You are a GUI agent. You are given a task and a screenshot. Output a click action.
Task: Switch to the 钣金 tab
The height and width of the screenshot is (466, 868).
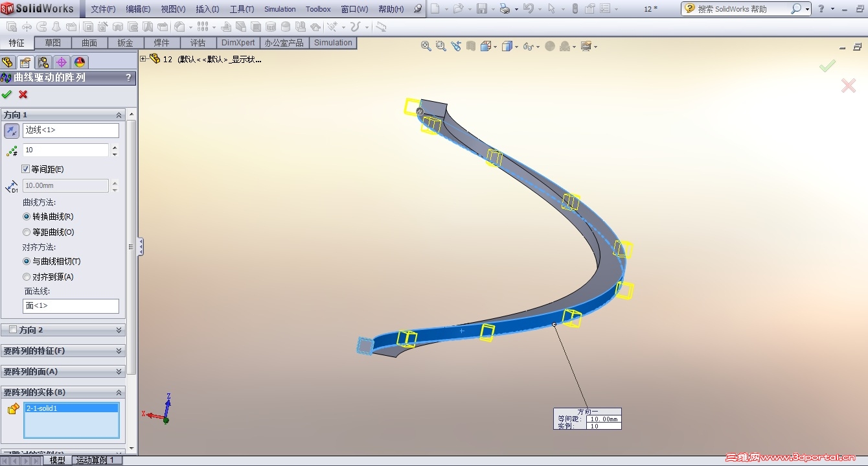125,43
